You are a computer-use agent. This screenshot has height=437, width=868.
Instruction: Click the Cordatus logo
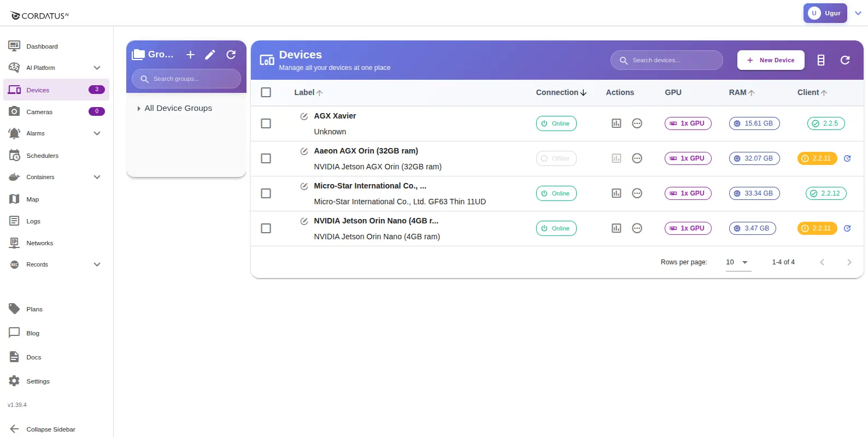(x=39, y=15)
